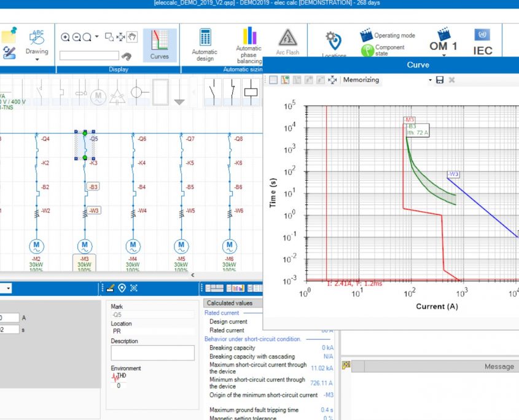Select the motor symbol in component palette
519x420 pixels.
98,96
